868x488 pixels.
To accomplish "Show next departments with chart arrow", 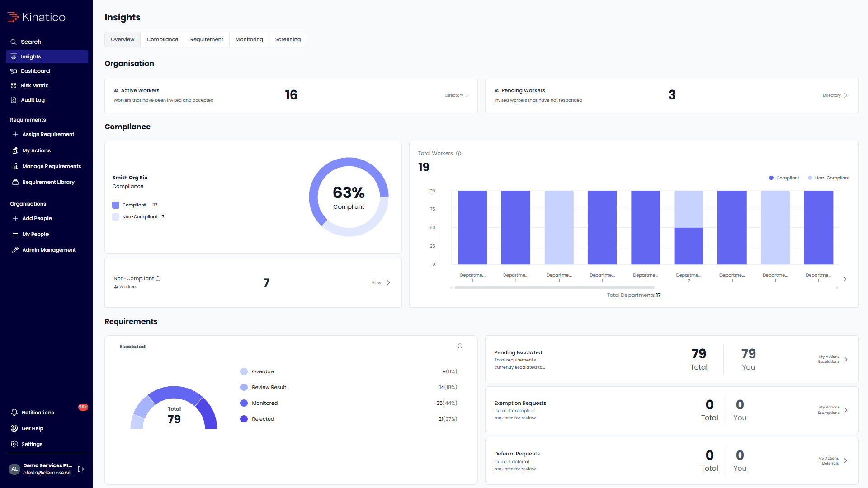I will 844,279.
